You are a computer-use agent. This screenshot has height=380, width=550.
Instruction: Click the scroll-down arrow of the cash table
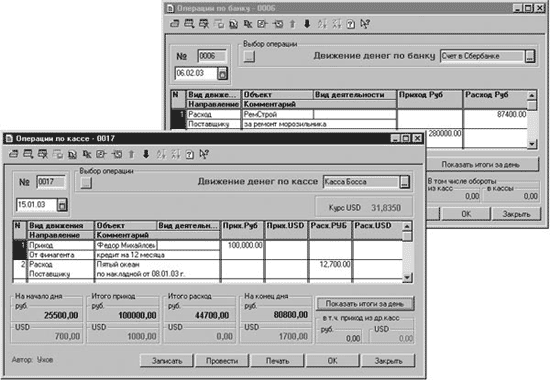pyautogui.click(x=407, y=278)
